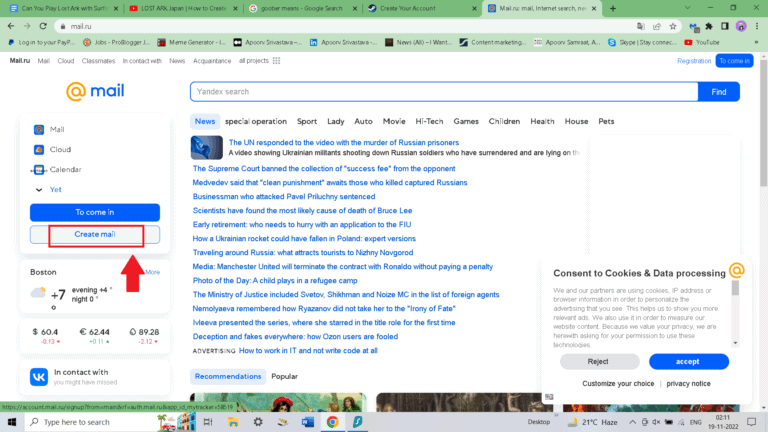
Task: Show hidden system tray icons
Action: [632, 422]
